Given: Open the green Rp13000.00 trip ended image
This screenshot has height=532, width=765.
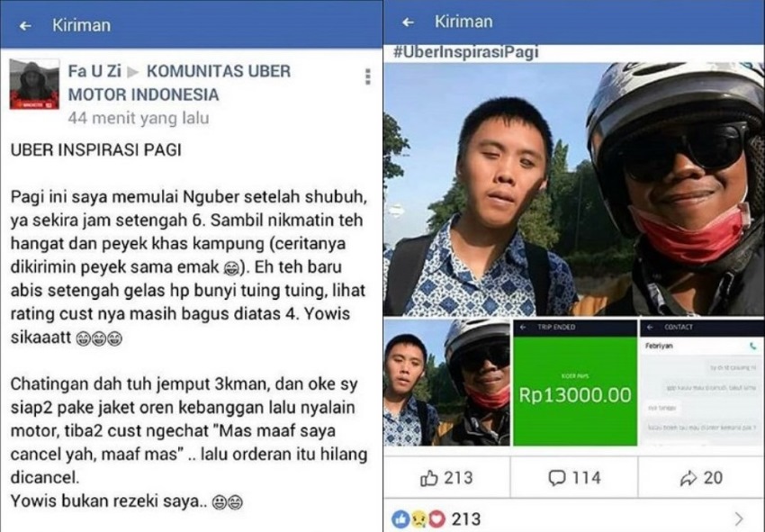Looking at the screenshot, I should tap(575, 383).
